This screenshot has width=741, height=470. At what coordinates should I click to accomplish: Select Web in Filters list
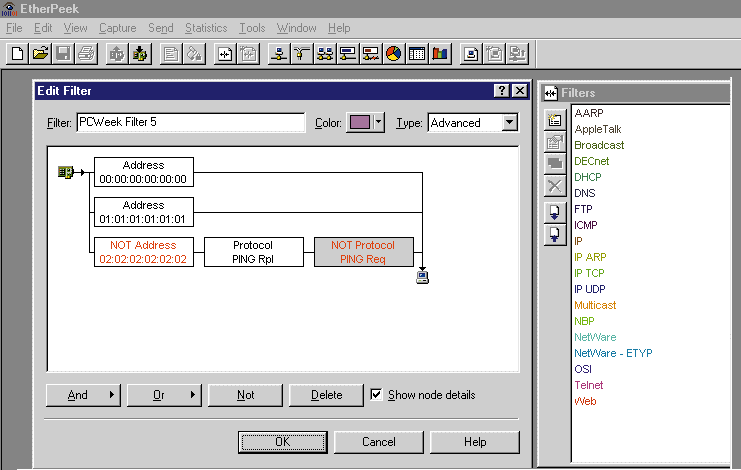click(x=585, y=401)
